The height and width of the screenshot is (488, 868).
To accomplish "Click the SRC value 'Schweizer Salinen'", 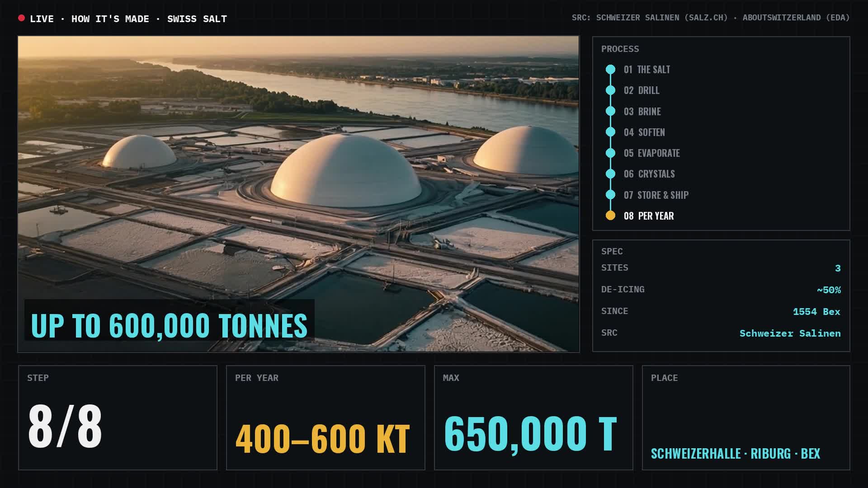I will click(x=790, y=333).
